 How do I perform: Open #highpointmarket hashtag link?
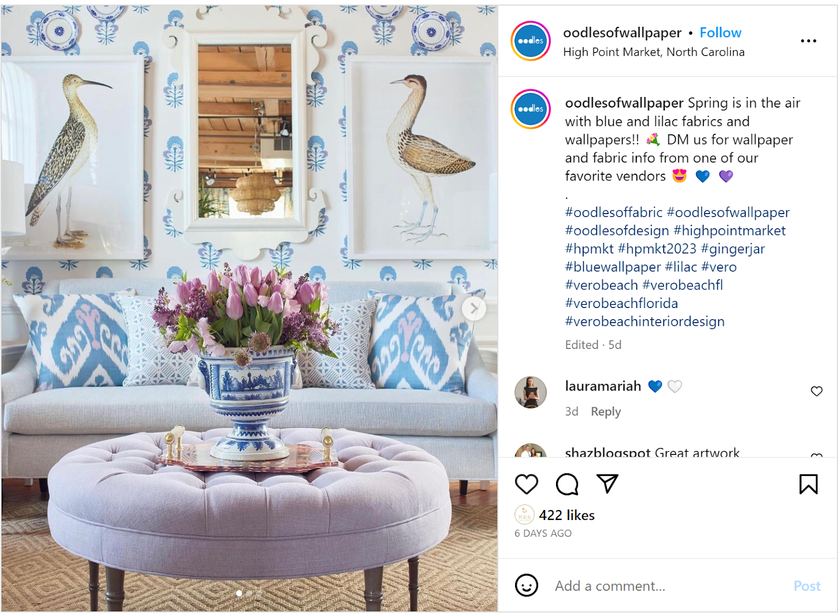point(729,230)
